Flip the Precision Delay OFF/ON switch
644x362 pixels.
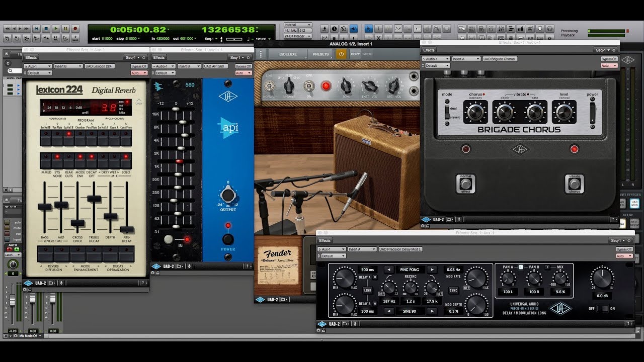tap(602, 308)
